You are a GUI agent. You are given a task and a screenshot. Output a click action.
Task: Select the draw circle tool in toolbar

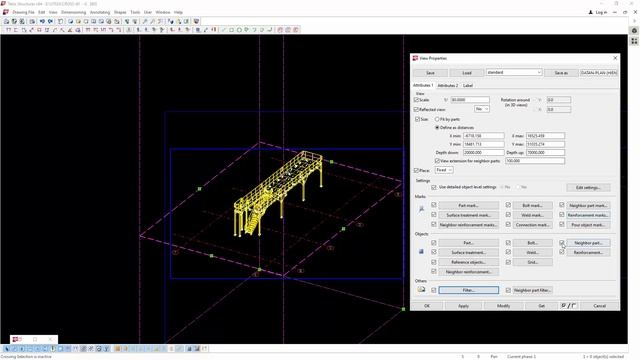point(239,30)
